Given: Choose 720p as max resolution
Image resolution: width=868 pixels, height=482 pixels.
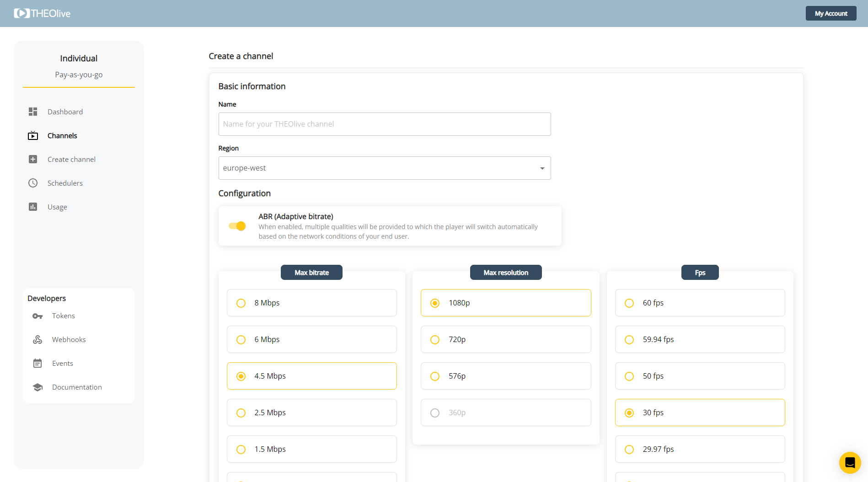Looking at the screenshot, I should point(435,339).
